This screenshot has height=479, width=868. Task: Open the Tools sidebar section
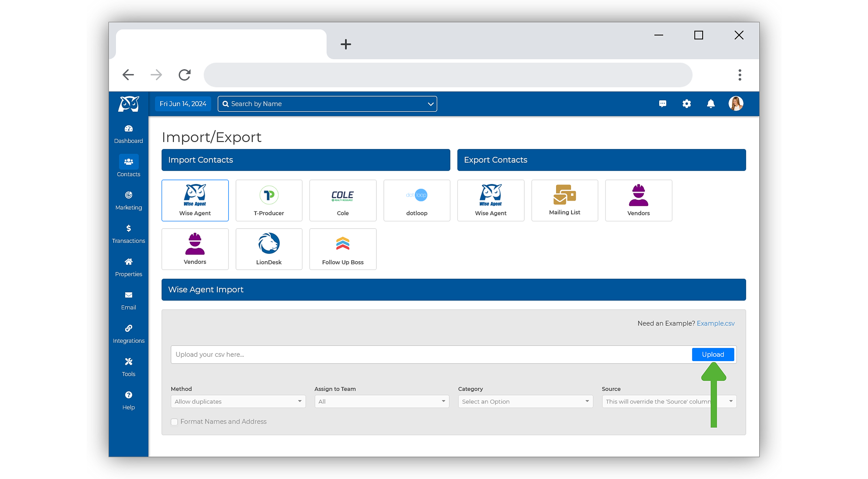coord(129,367)
